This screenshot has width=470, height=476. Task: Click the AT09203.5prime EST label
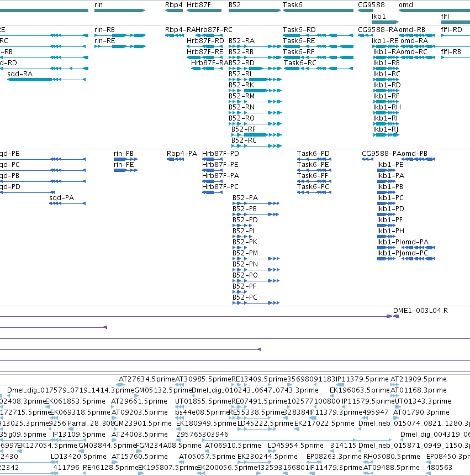click(x=140, y=412)
